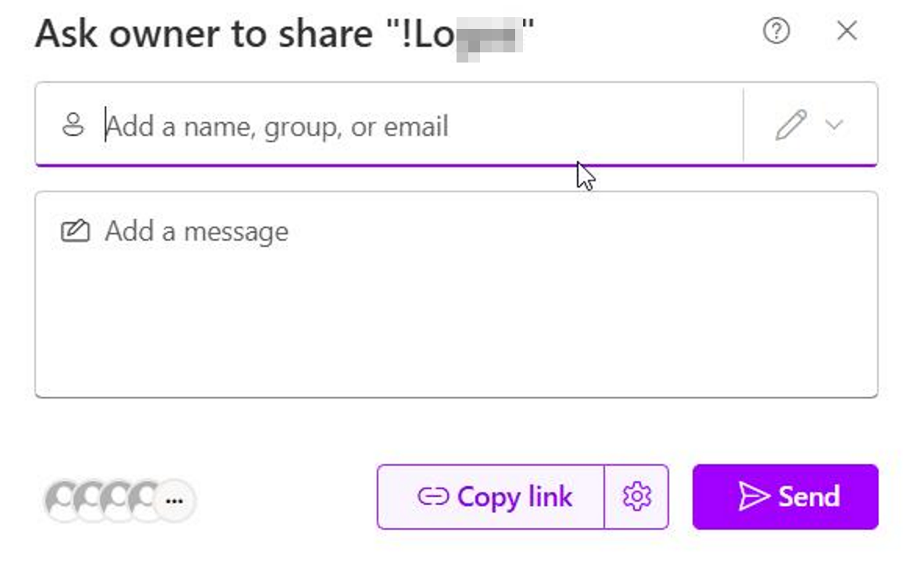Expand the permission chevron beside the pencil
The height and width of the screenshot is (561, 924).
(x=834, y=125)
